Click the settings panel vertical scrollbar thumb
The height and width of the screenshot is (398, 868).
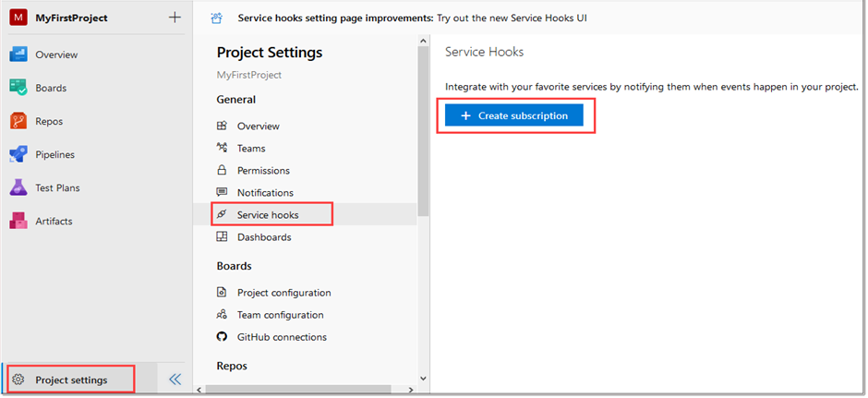[423, 131]
